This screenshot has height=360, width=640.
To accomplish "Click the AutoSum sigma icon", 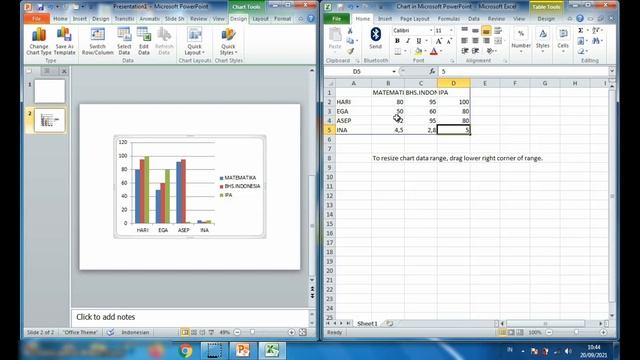I will (x=580, y=31).
